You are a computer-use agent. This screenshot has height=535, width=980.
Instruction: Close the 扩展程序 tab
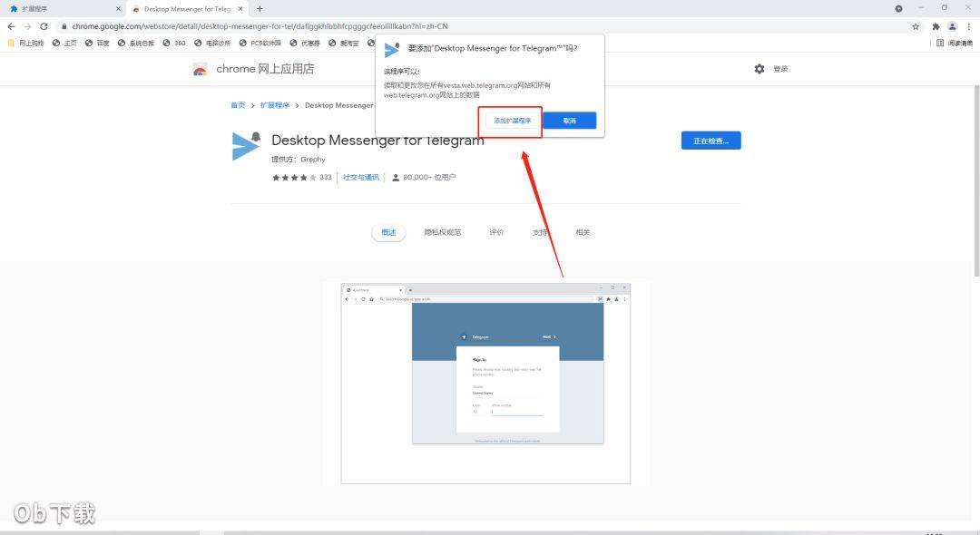click(118, 9)
